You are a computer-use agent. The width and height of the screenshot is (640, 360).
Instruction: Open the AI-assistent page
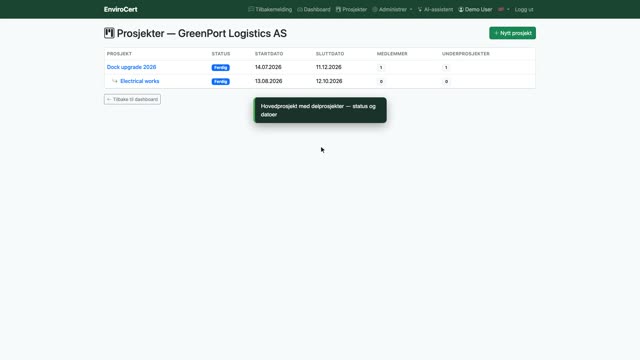(x=435, y=9)
